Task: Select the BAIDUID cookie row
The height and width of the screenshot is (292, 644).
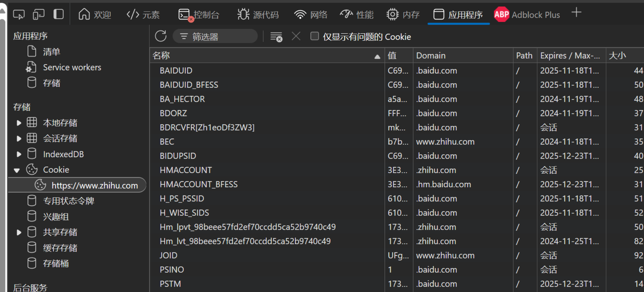Action: pyautogui.click(x=397, y=70)
